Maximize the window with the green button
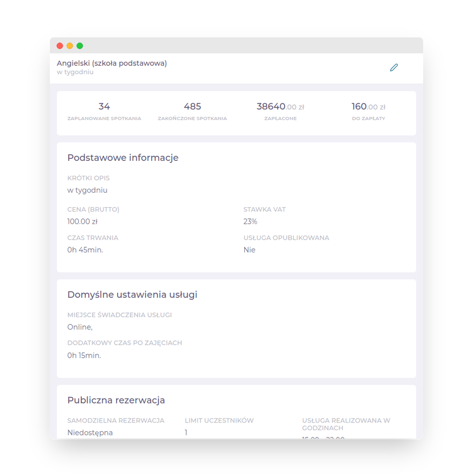This screenshot has width=473, height=476. 80,46
